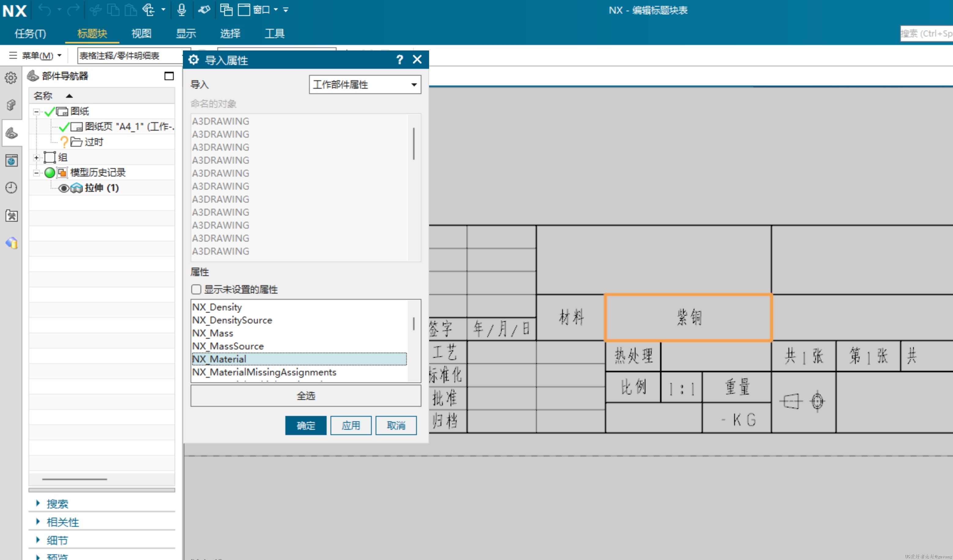Toggle the check on 图纸页 A4_1

pyautogui.click(x=64, y=127)
